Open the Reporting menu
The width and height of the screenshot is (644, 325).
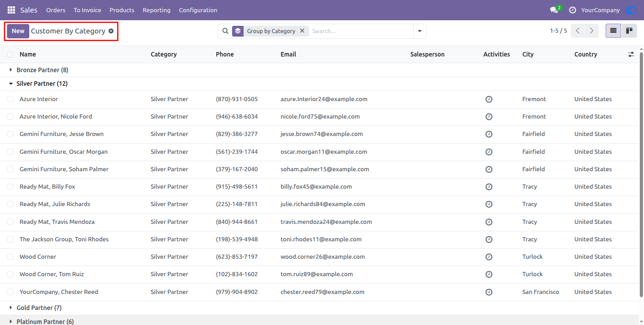[156, 10]
